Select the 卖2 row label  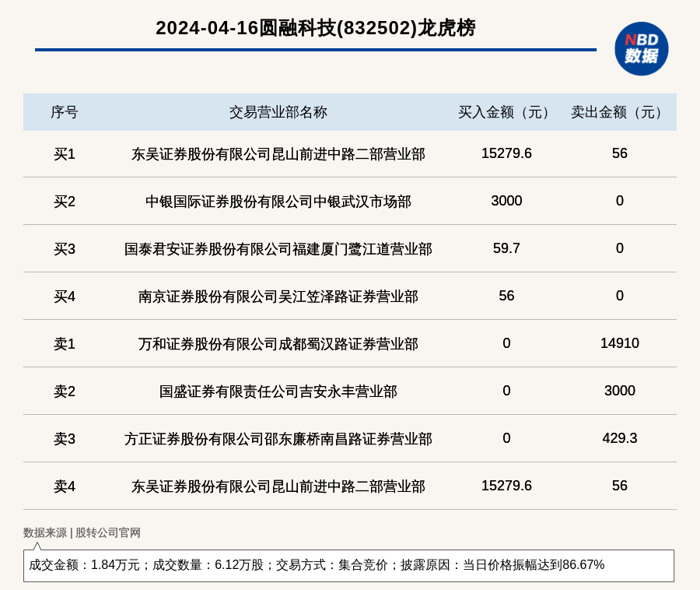[65, 392]
